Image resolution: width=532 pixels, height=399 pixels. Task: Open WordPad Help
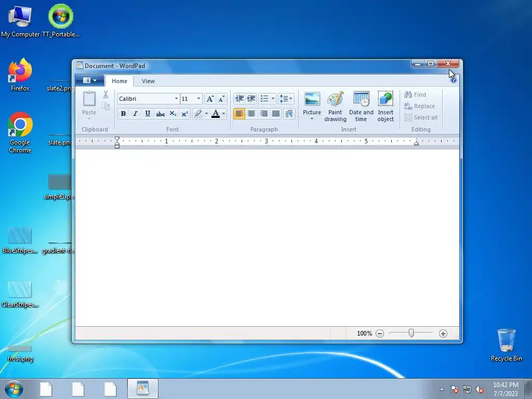[454, 80]
